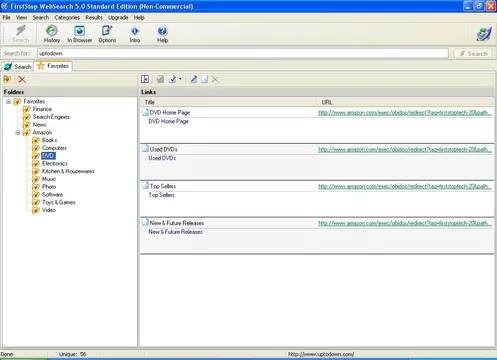
Task: Open the New & Future Releases amazon URL
Action: point(405,223)
